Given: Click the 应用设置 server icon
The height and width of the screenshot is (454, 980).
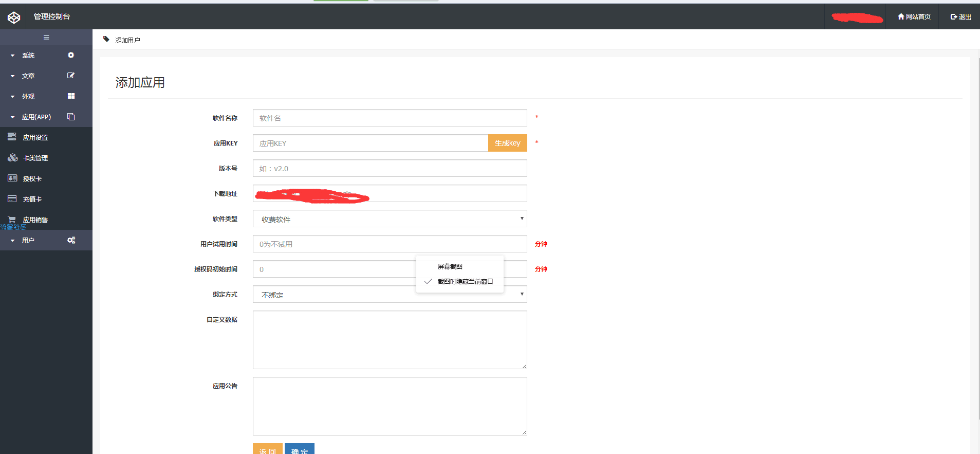Looking at the screenshot, I should [x=12, y=137].
